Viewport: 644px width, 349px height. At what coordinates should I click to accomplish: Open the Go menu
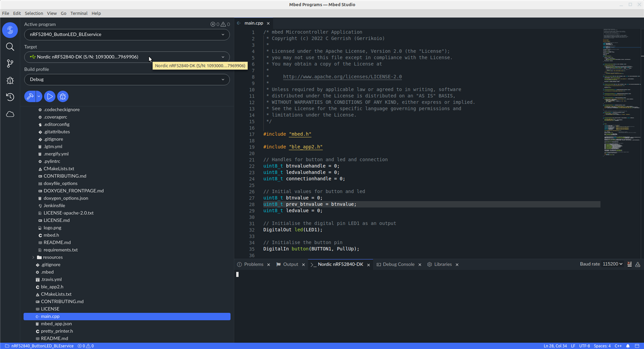click(63, 13)
